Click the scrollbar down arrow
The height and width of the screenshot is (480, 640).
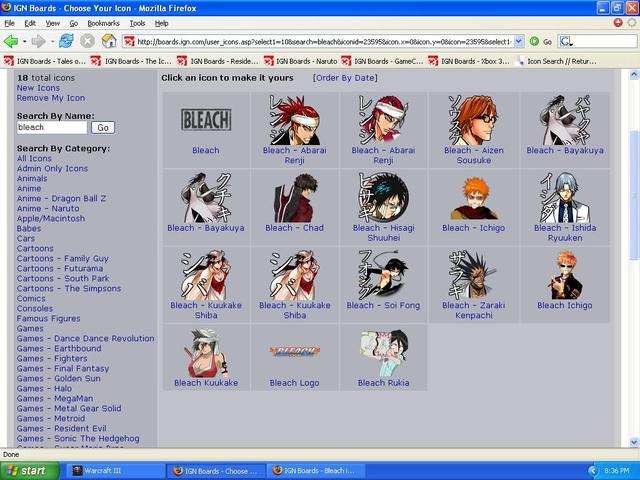coord(634,442)
